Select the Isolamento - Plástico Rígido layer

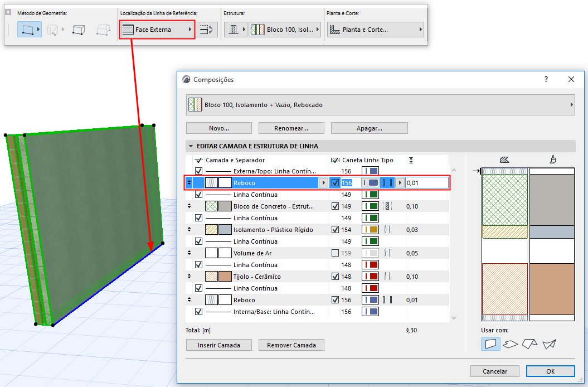273,230
